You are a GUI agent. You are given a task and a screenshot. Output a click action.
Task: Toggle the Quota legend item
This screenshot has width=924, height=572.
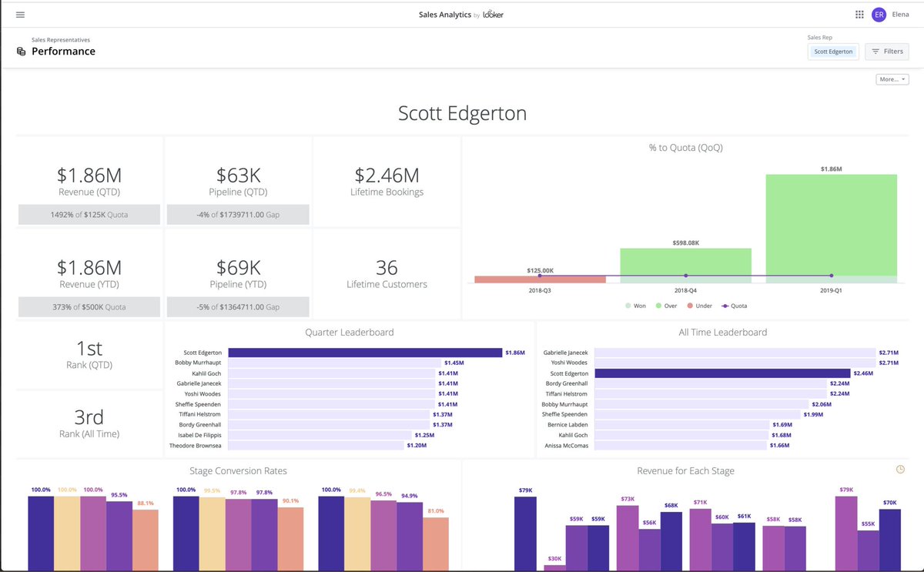735,306
